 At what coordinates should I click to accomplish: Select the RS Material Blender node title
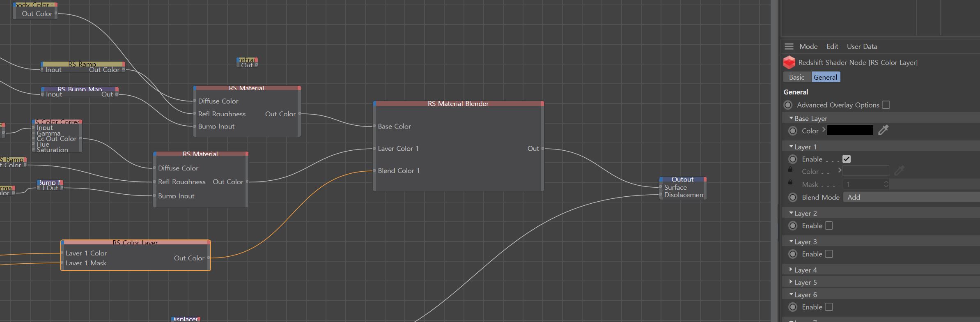(x=458, y=103)
